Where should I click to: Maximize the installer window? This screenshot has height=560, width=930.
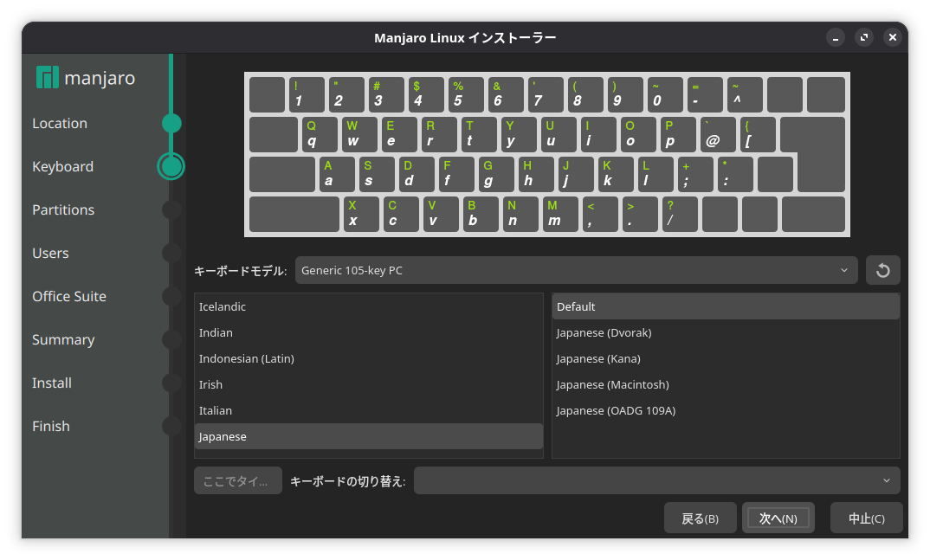pos(864,38)
